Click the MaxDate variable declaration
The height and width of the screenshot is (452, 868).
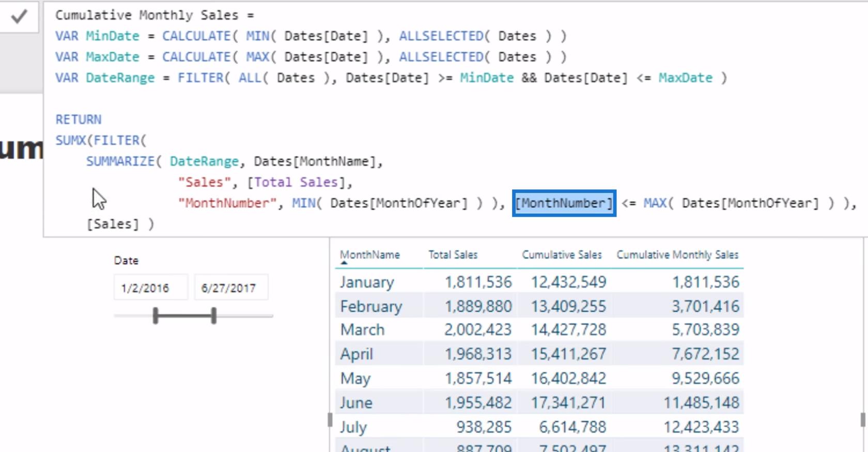pos(112,57)
